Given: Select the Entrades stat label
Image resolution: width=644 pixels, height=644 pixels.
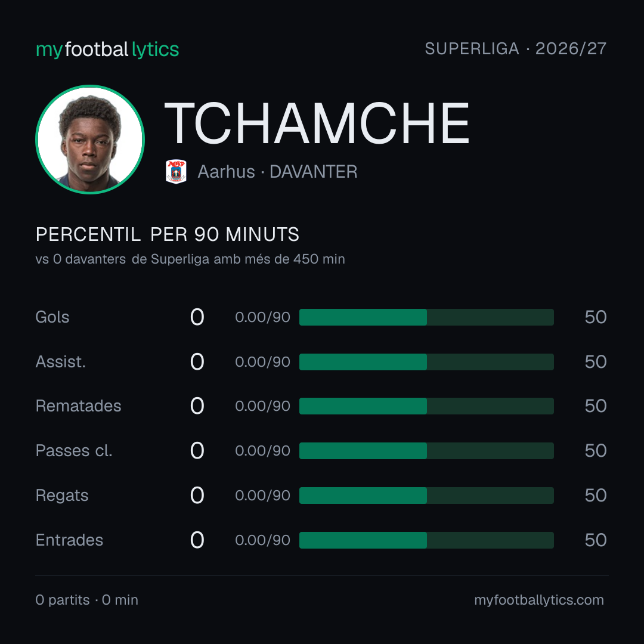Looking at the screenshot, I should 69,540.
